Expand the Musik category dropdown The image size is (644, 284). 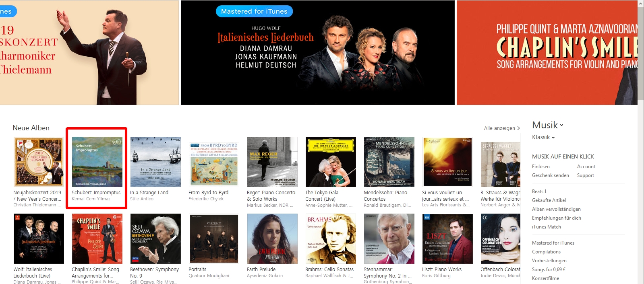[x=548, y=125]
